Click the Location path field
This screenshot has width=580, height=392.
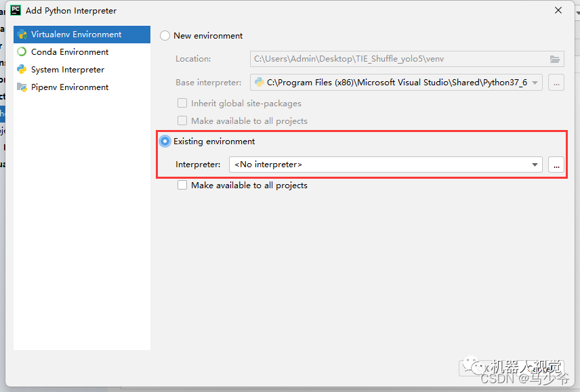pos(407,59)
